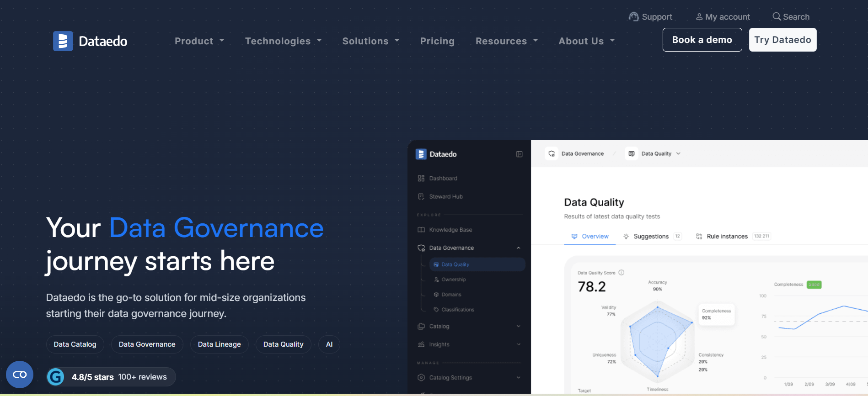This screenshot has width=868, height=396.
Task: Click the Data Catalog pill
Action: point(75,344)
